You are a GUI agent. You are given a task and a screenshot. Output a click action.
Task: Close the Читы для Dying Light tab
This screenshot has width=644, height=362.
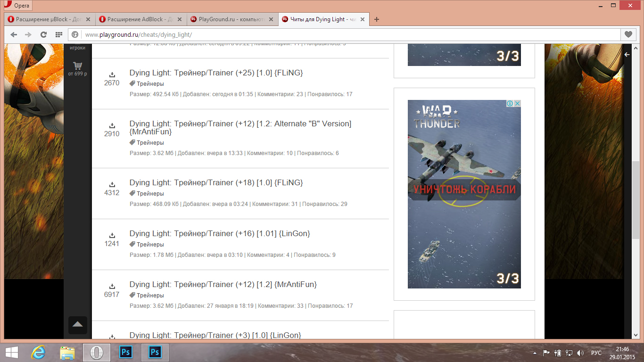pos(362,19)
